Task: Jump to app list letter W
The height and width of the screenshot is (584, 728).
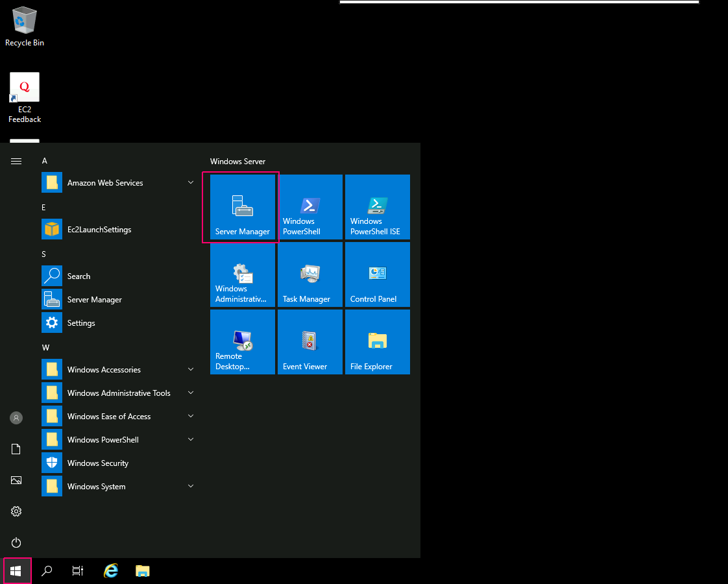Action: (45, 348)
